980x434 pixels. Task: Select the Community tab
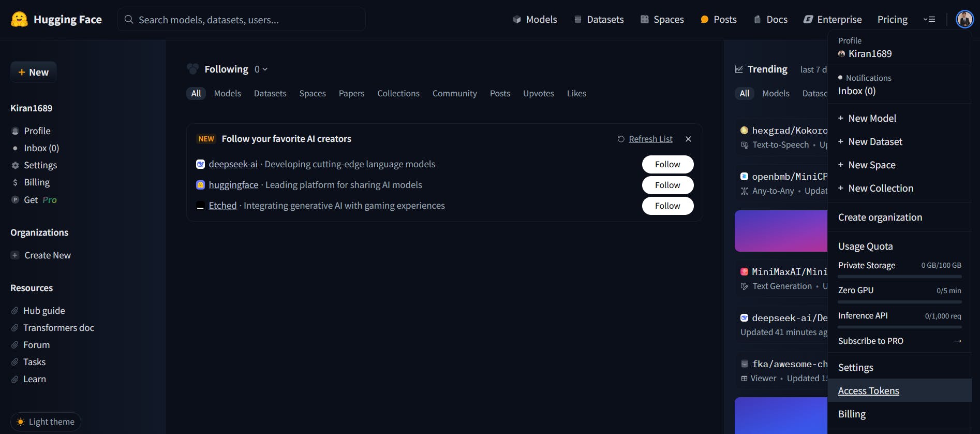tap(455, 94)
